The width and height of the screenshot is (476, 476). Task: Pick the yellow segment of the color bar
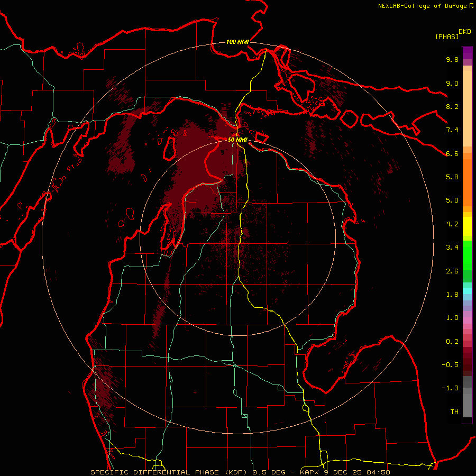tap(467, 226)
